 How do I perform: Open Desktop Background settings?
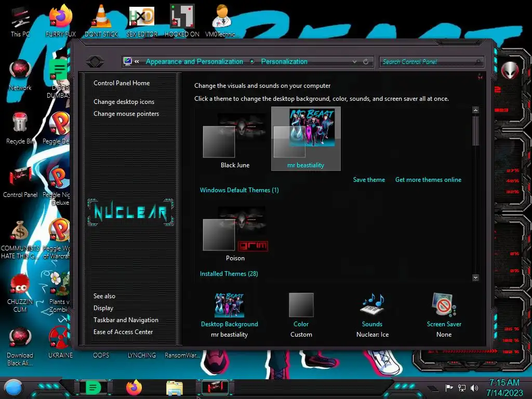pyautogui.click(x=229, y=315)
